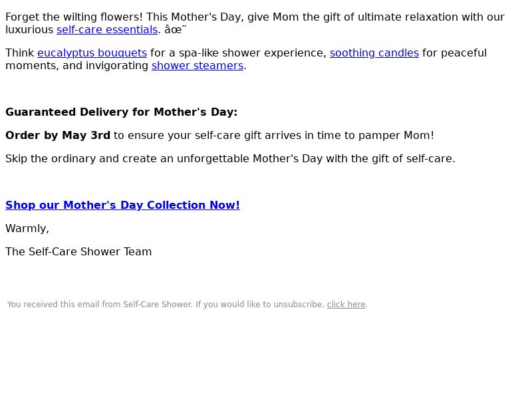Unsubscribe via the click here link

(346, 305)
